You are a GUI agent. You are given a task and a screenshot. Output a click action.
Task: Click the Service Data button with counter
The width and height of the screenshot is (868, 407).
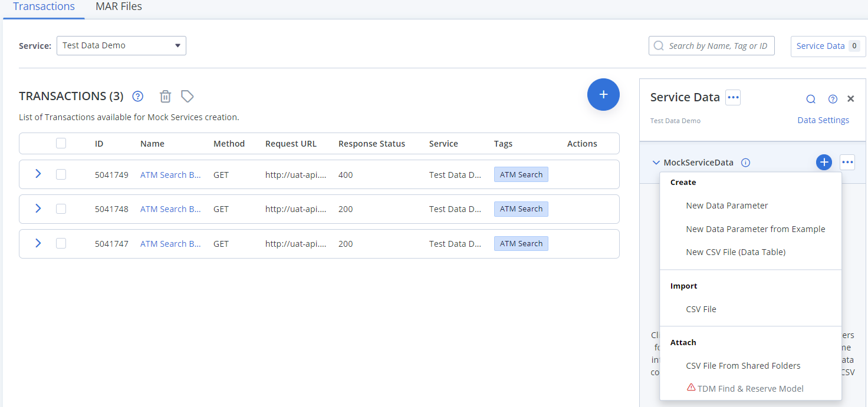click(x=827, y=46)
